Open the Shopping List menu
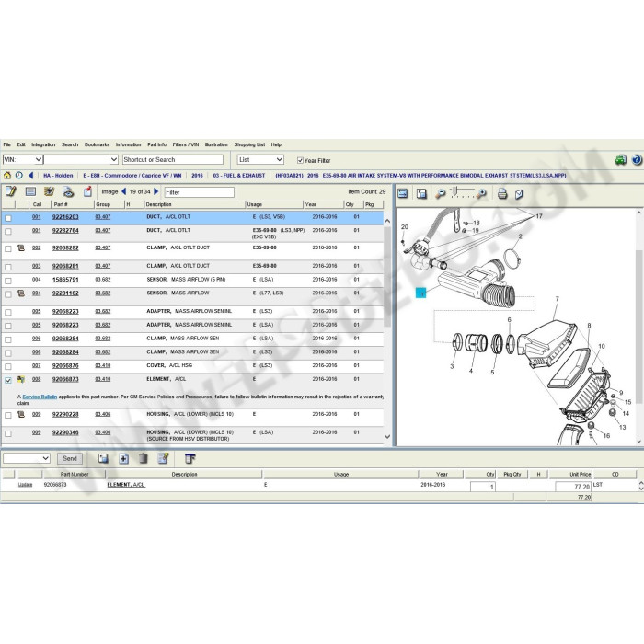Screen dimensions: 644x644 point(248,144)
